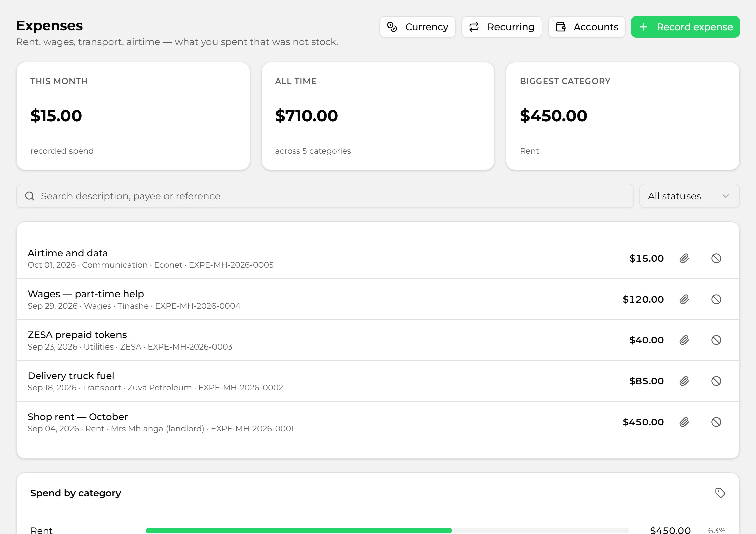Click reference EXPE-MH-2026-0001 details line
This screenshot has width=756, height=534.
click(160, 429)
